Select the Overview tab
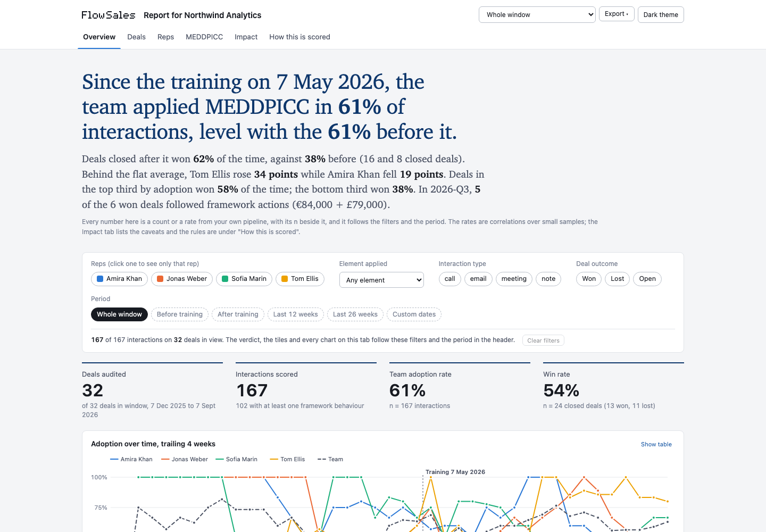Viewport: 766px width, 532px height. point(99,37)
